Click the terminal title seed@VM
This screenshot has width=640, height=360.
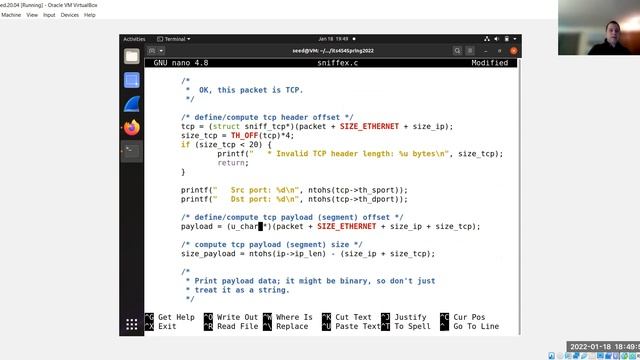click(333, 51)
